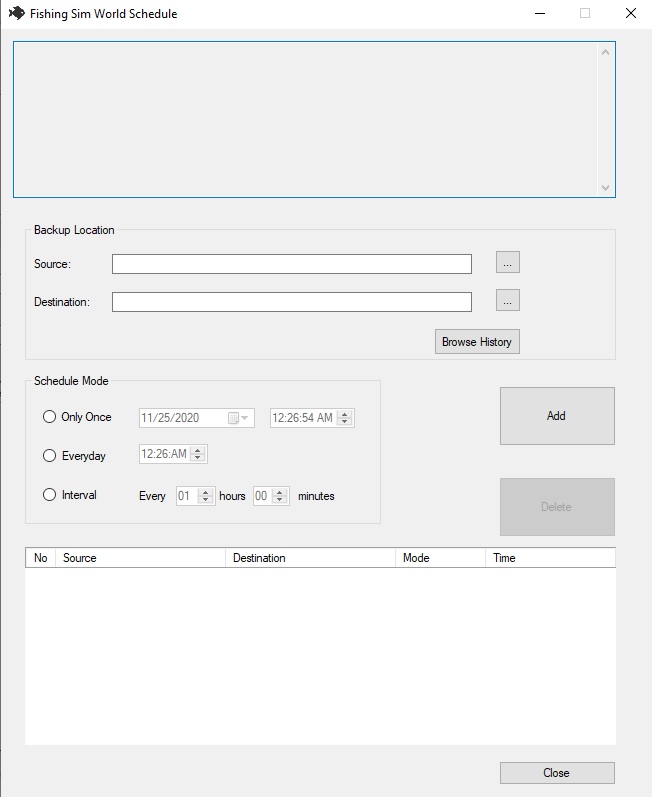Browse for the Destination folder
The image size is (652, 797).
pos(507,300)
